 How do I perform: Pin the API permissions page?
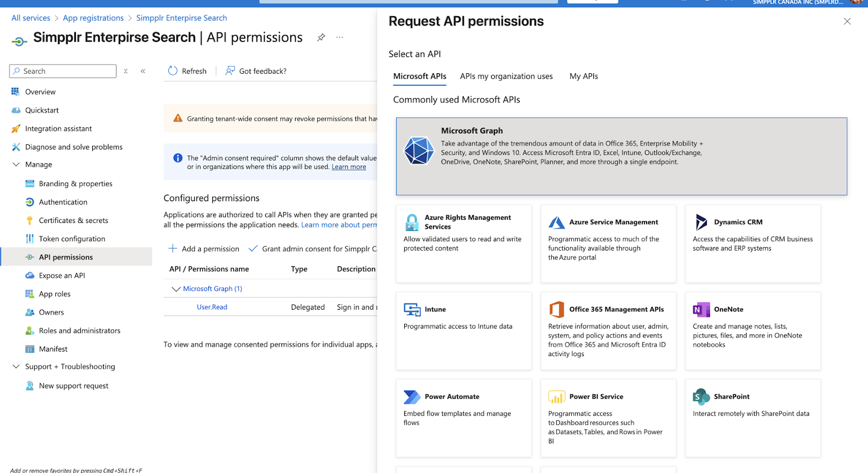(x=321, y=37)
